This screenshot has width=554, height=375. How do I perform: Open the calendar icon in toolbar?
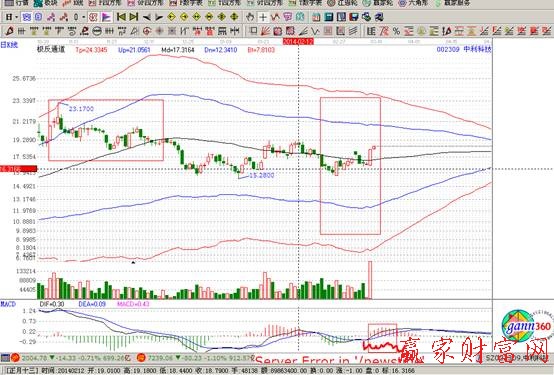(x=316, y=17)
